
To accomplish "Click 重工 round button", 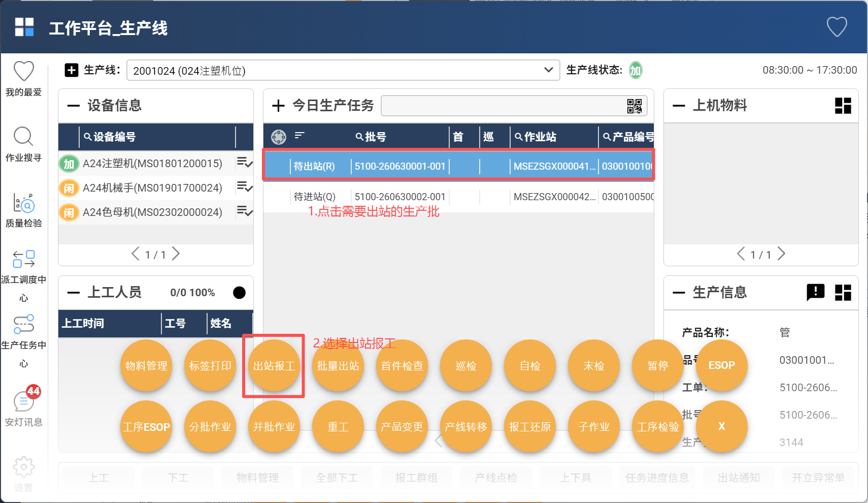I will point(338,426).
